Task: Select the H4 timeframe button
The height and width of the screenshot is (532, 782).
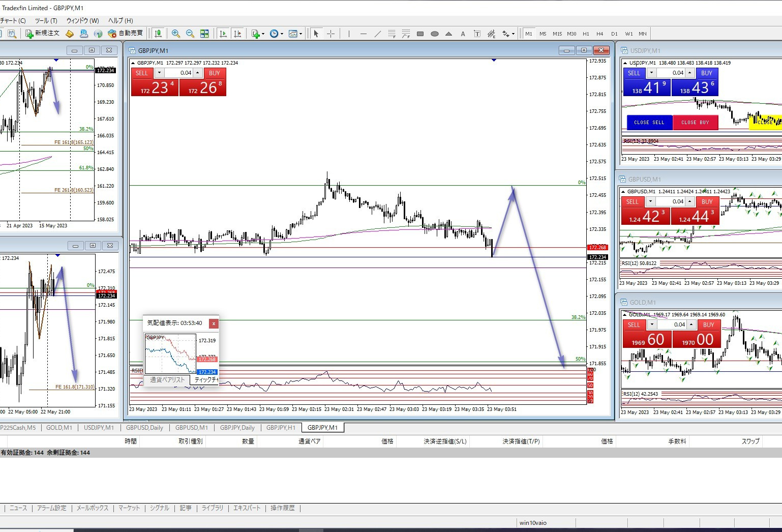Action: pos(600,34)
